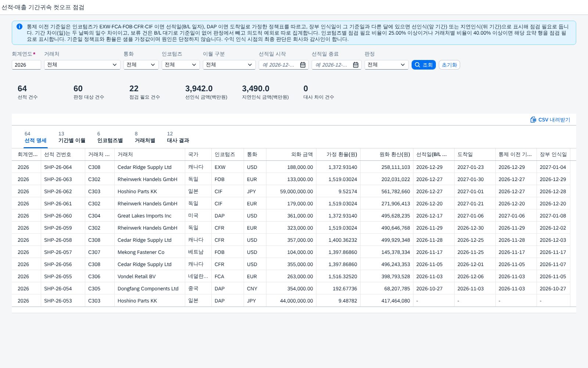
Task: Click 대사 차이 건수 value 0
Action: (x=306, y=89)
